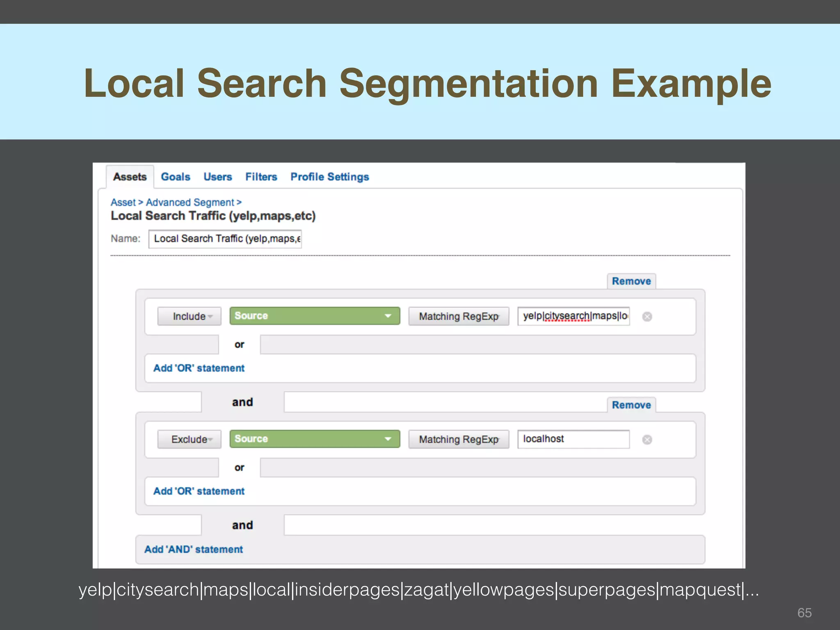Delete the localhost condition with X icon
Image resolution: width=840 pixels, height=630 pixels.
tap(647, 440)
